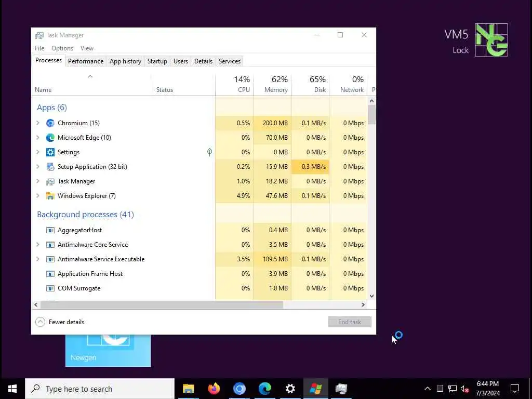
Task: Expand the Antimalware Core Service row
Action: coord(37,245)
